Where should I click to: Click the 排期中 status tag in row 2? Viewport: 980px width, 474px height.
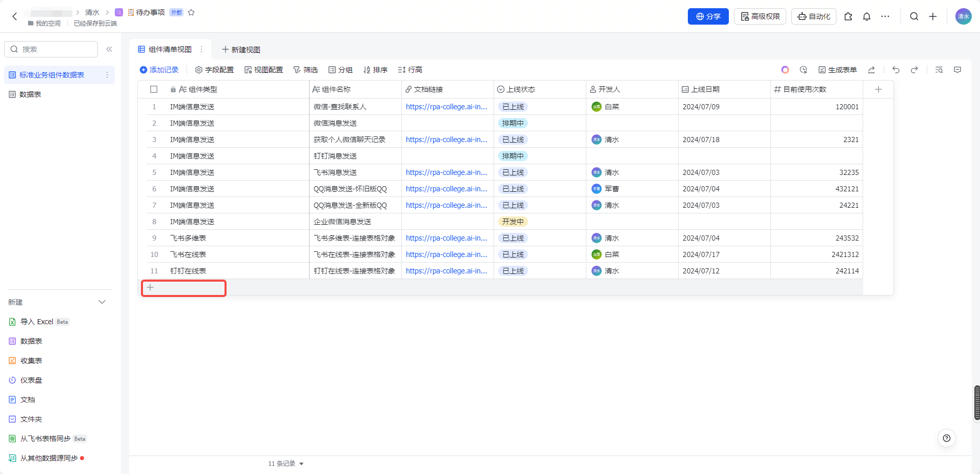click(x=513, y=123)
